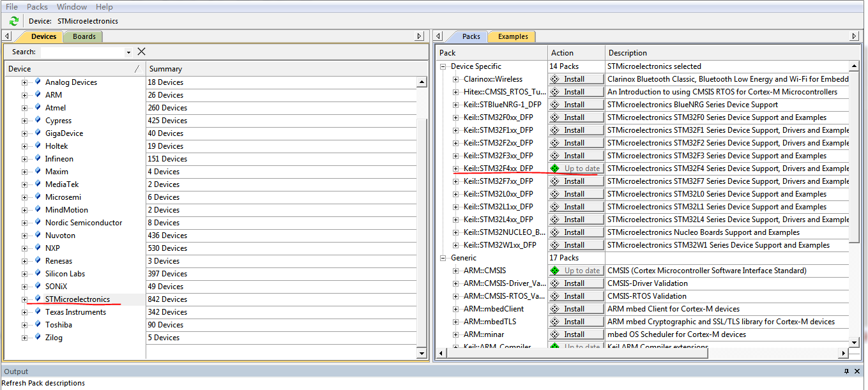This screenshot has width=868, height=390.
Task: Click the Nordic Semiconductor diamond icon
Action: pos(38,222)
